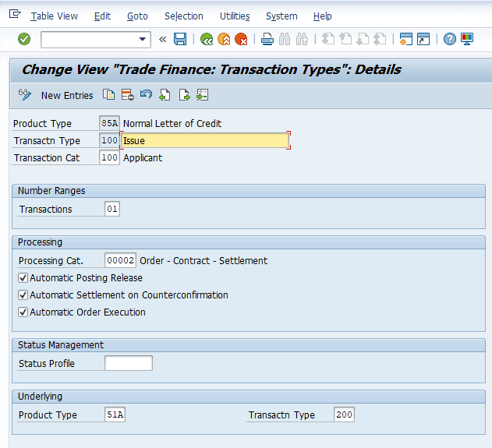
Task: Click the red Cancel icon
Action: click(x=241, y=39)
